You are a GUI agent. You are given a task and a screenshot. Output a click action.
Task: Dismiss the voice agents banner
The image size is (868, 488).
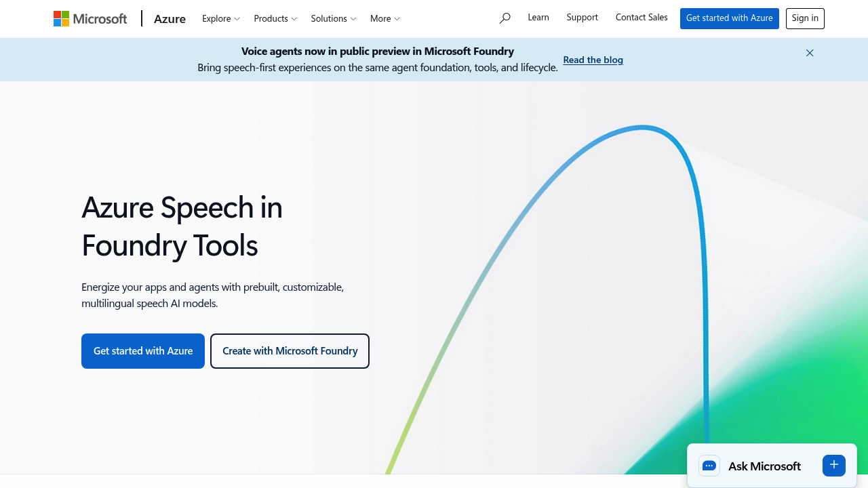[x=810, y=53]
